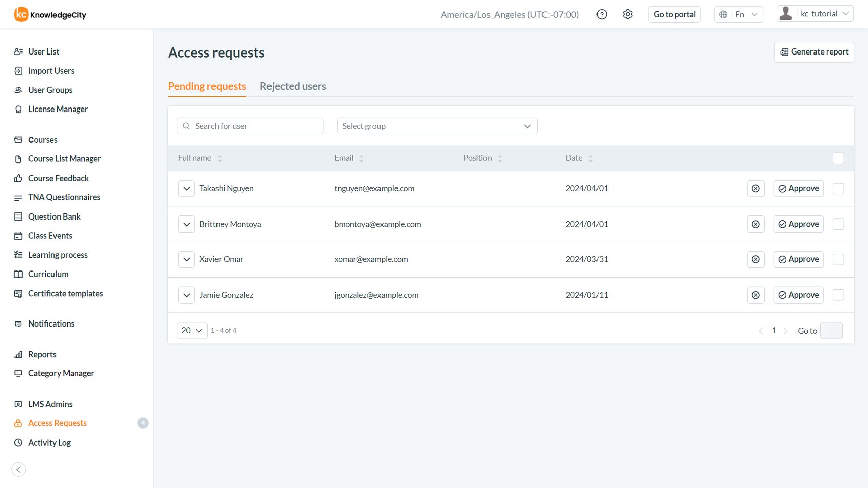
Task: Select the Import Users sidebar icon
Action: [x=18, y=71]
